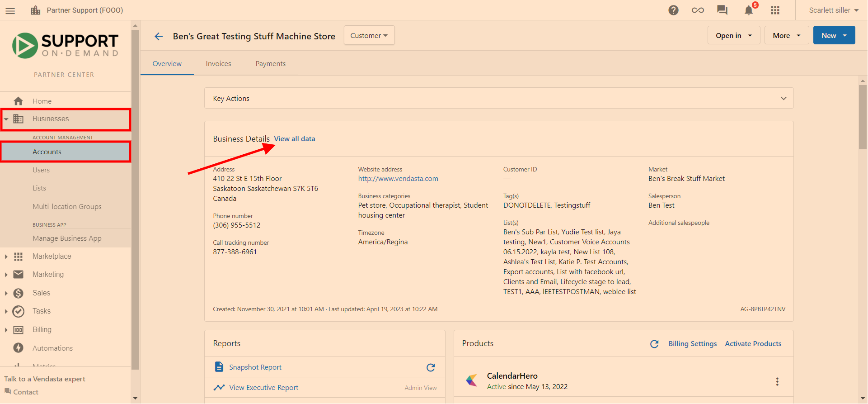The width and height of the screenshot is (868, 404).
Task: Click the back arrow beside store name
Action: [158, 36]
